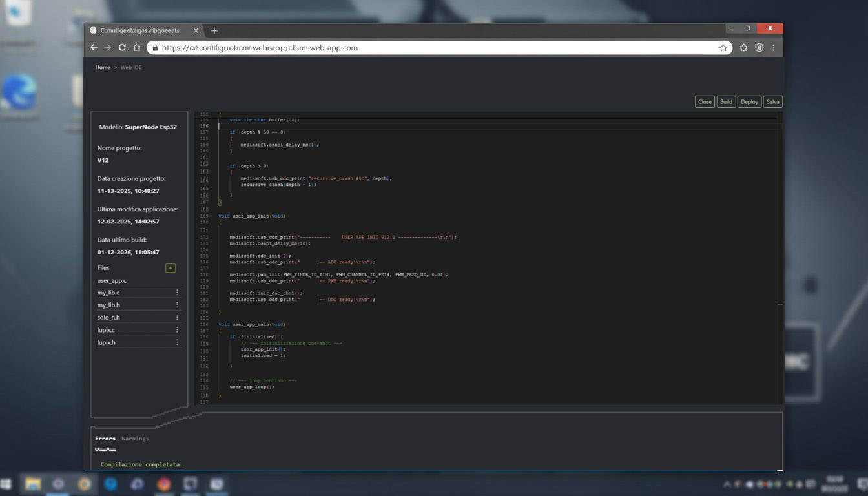868x496 pixels.
Task: Open the browser extensions puzzle icon
Action: 743,48
